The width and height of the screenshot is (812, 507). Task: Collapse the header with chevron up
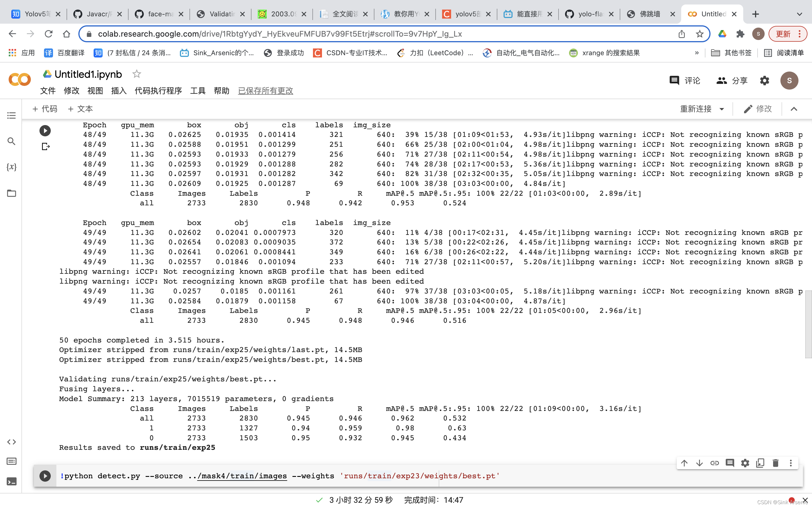794,109
